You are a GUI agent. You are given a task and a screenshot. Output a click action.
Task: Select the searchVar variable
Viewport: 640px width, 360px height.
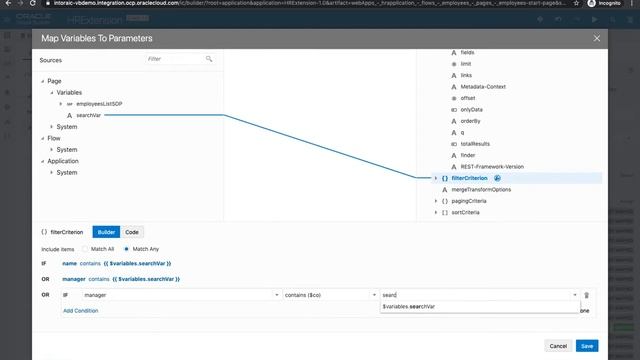[89, 116]
